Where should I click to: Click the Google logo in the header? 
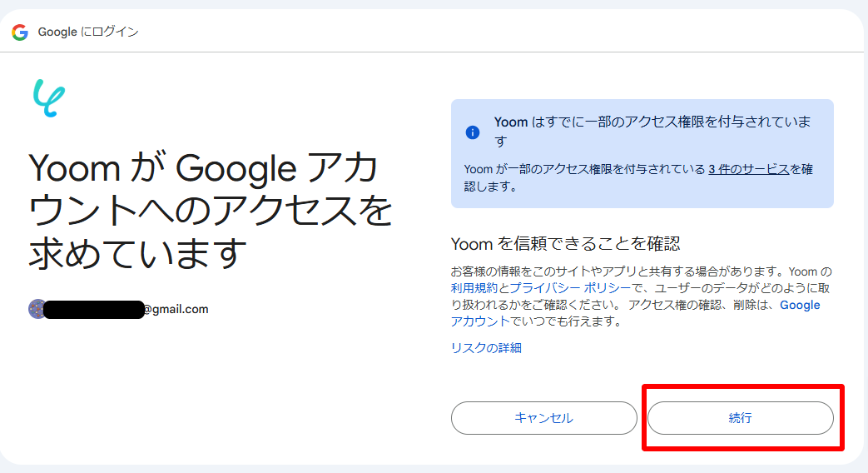20,32
